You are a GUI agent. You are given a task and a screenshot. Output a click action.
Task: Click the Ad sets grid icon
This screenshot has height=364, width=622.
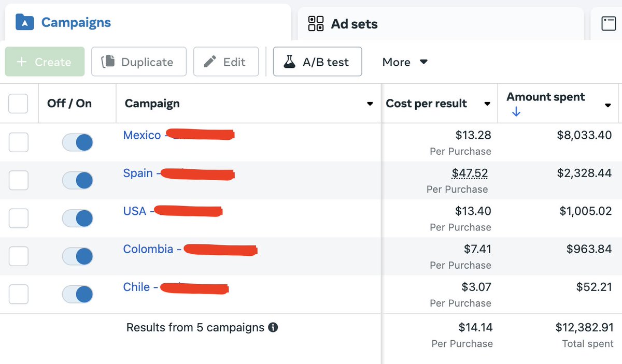pyautogui.click(x=316, y=24)
